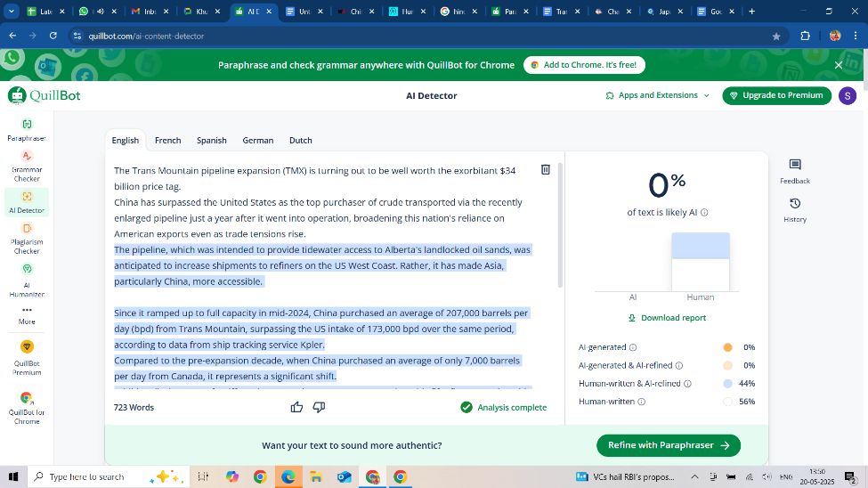Expand the Apps and Extensions dropdown

click(658, 95)
